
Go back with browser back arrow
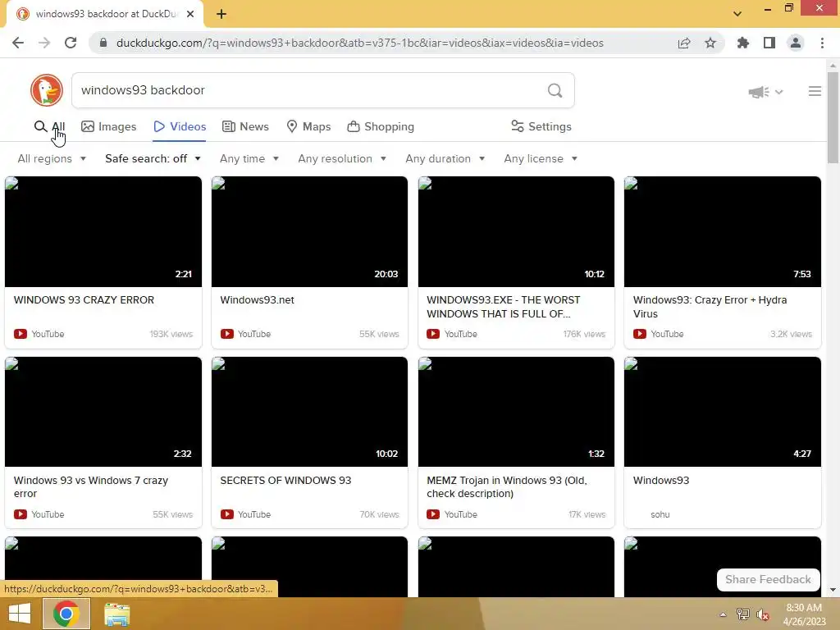pos(18,43)
